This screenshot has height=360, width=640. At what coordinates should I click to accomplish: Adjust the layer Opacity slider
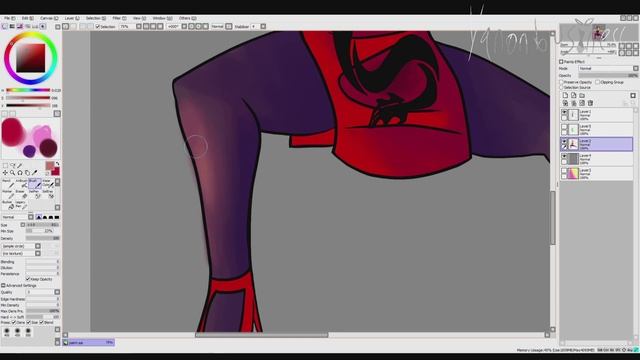(608, 76)
